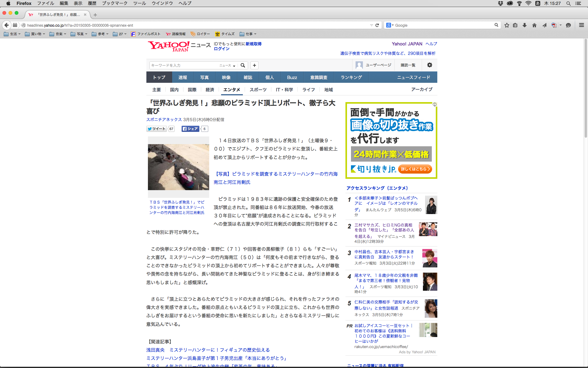Click the Yahoo news search magnifier

243,65
